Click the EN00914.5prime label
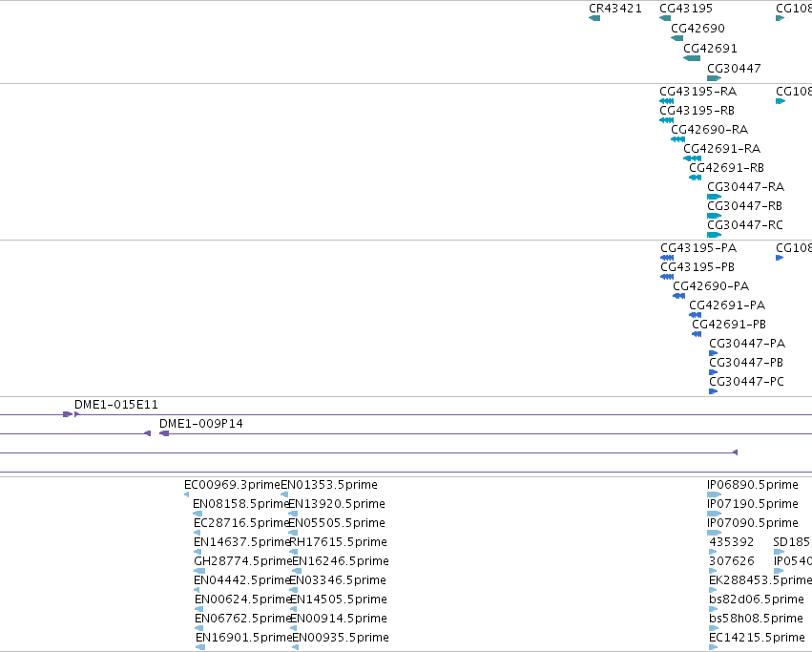This screenshot has height=652, width=812. (x=338, y=619)
